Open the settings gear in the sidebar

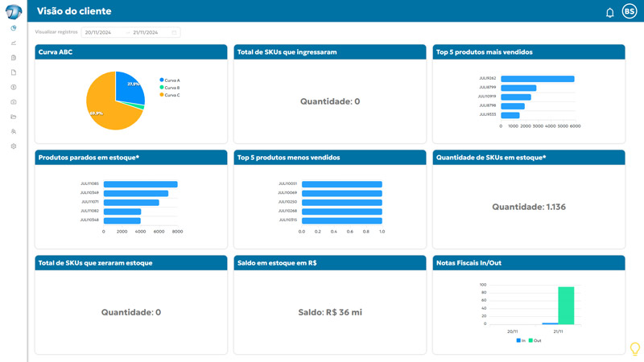[14, 146]
